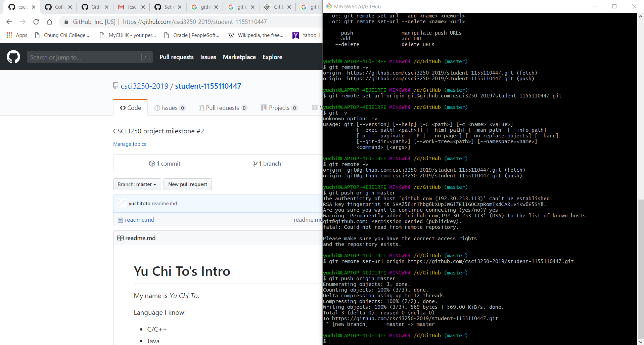The width and height of the screenshot is (644, 345).
Task: Close the Gmail [csci browser tab
Action: (143, 7)
